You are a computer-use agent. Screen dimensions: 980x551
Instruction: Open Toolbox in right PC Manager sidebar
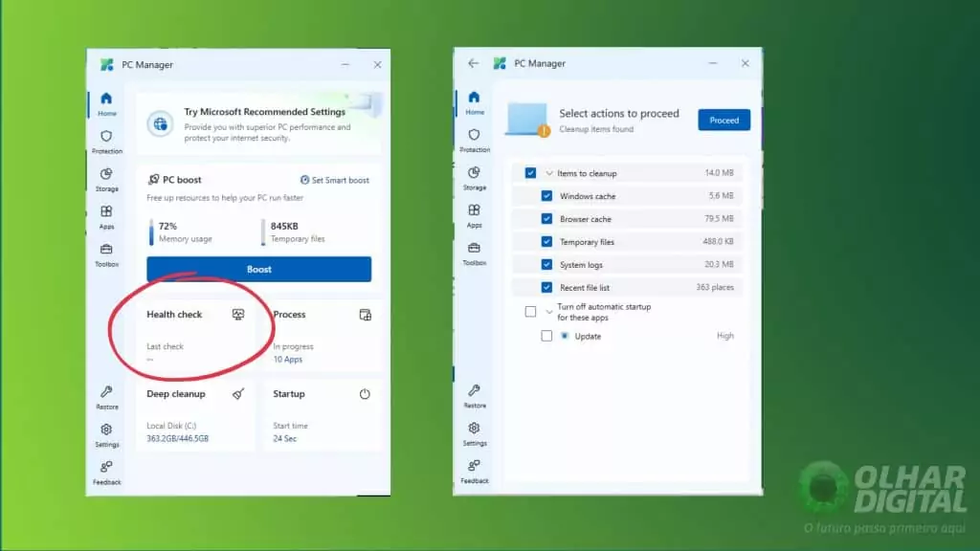pyautogui.click(x=475, y=253)
